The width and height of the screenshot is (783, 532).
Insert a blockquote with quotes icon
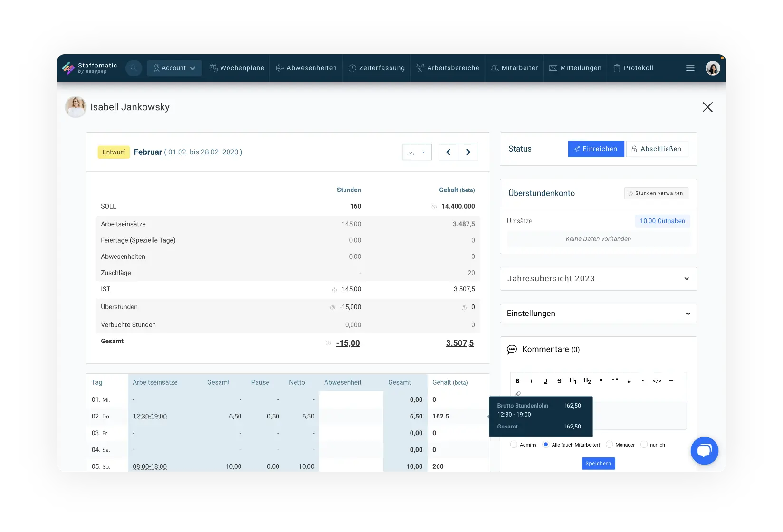pyautogui.click(x=615, y=380)
